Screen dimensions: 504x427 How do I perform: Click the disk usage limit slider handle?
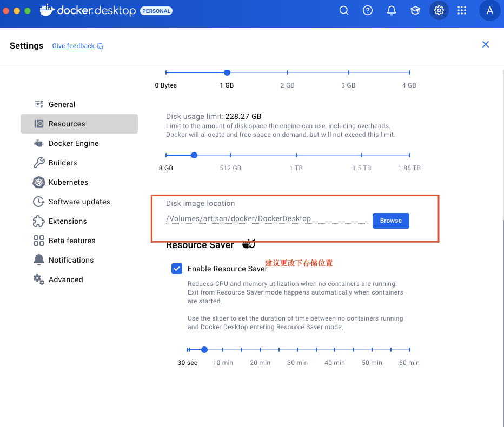pyautogui.click(x=194, y=155)
